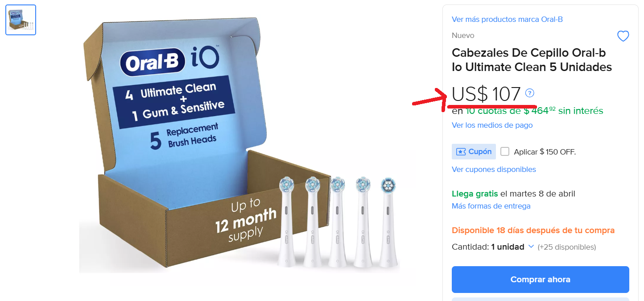Click the Disponible 18 días availability notice
This screenshot has height=301, width=644.
click(533, 230)
